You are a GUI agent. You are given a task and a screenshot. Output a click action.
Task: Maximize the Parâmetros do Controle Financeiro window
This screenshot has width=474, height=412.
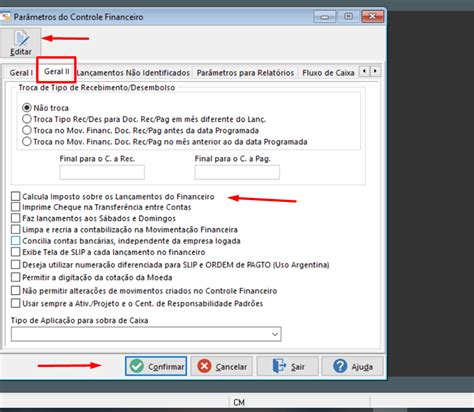(349, 17)
